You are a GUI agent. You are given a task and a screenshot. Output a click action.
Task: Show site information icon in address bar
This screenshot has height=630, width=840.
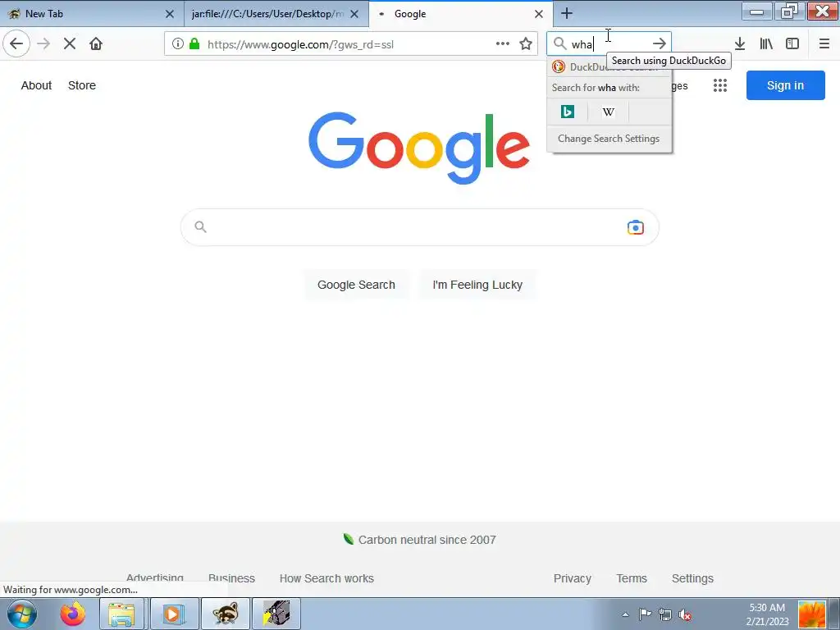pos(178,44)
